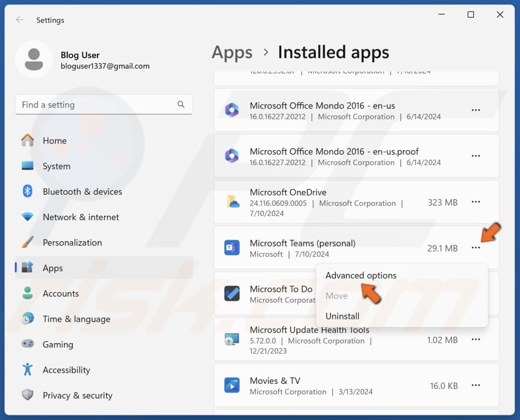
Task: Open Personalization settings
Action: [x=104, y=242]
